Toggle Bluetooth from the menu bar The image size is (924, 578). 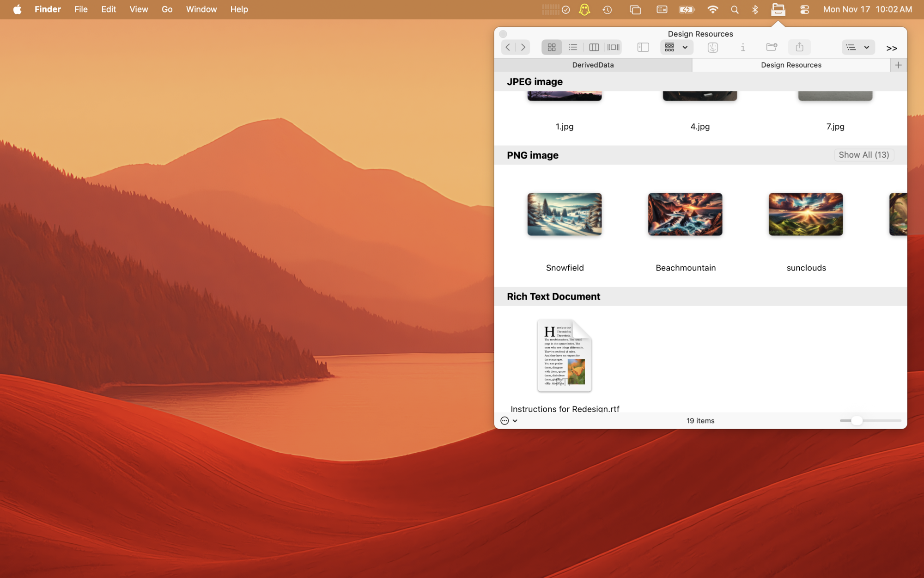pyautogui.click(x=756, y=9)
